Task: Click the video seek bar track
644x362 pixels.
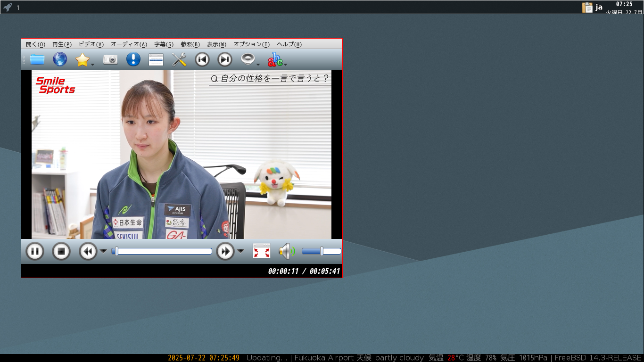Action: click(162, 251)
